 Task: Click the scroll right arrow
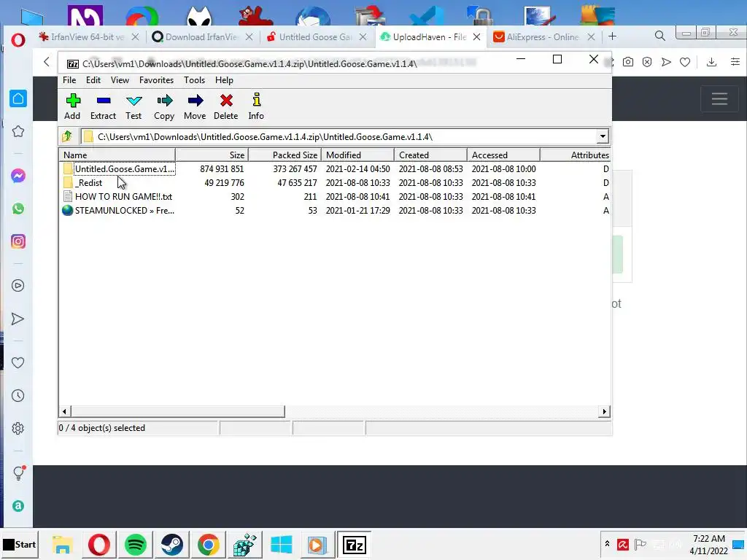click(605, 411)
